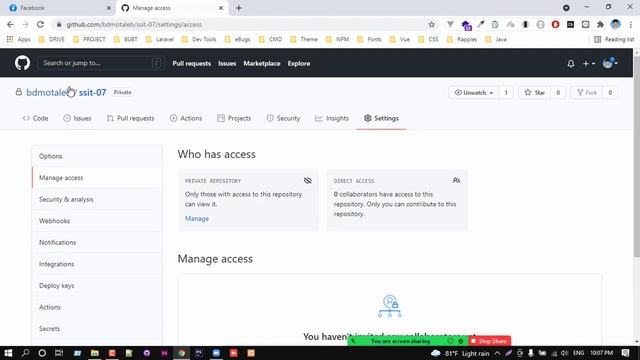Click the forks count next to Fork
The image size is (640, 360).
[610, 93]
